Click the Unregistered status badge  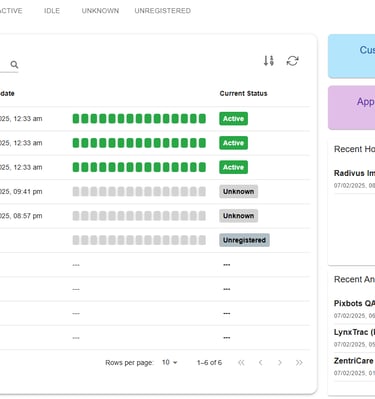click(x=244, y=240)
